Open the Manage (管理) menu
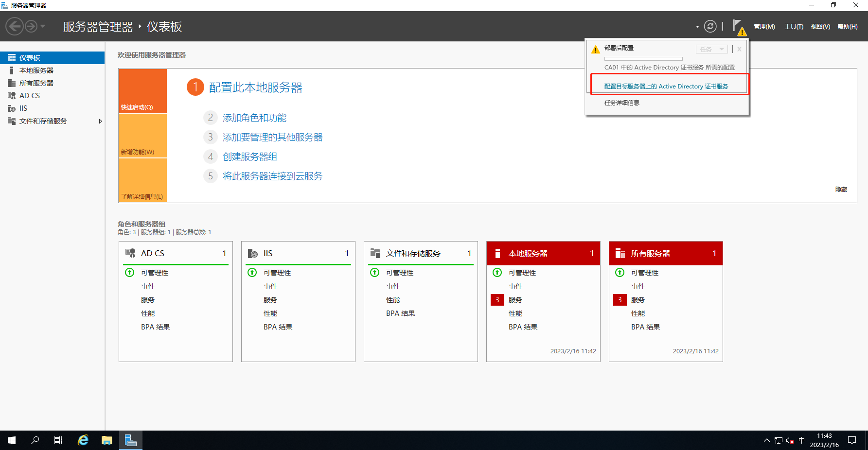 coord(764,27)
